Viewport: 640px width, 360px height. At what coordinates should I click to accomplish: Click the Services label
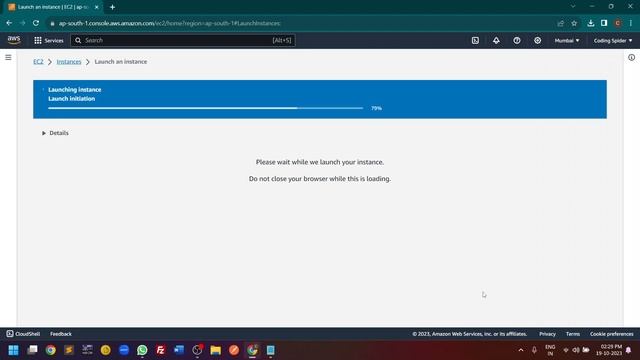pos(54,40)
